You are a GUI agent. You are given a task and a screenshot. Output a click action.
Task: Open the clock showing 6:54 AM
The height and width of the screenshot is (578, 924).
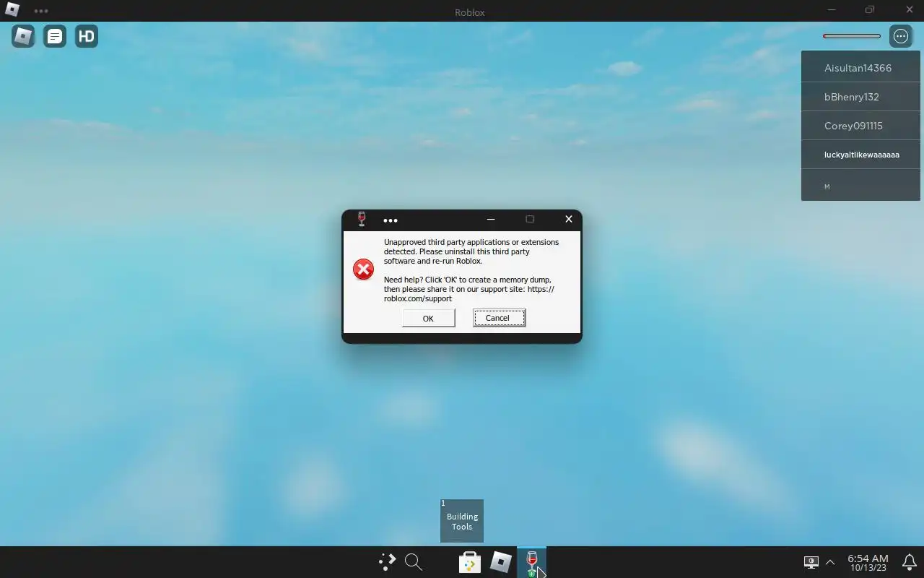[868, 563]
